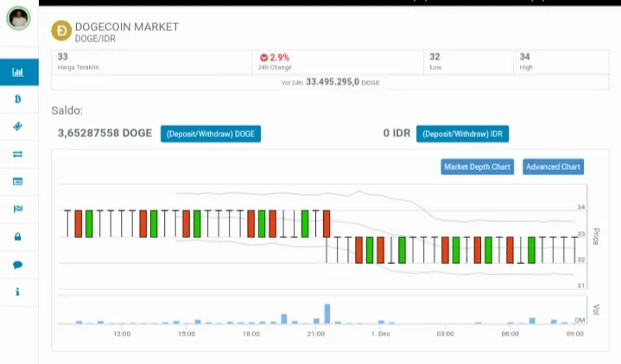Click the info sidebar icon

click(x=17, y=292)
